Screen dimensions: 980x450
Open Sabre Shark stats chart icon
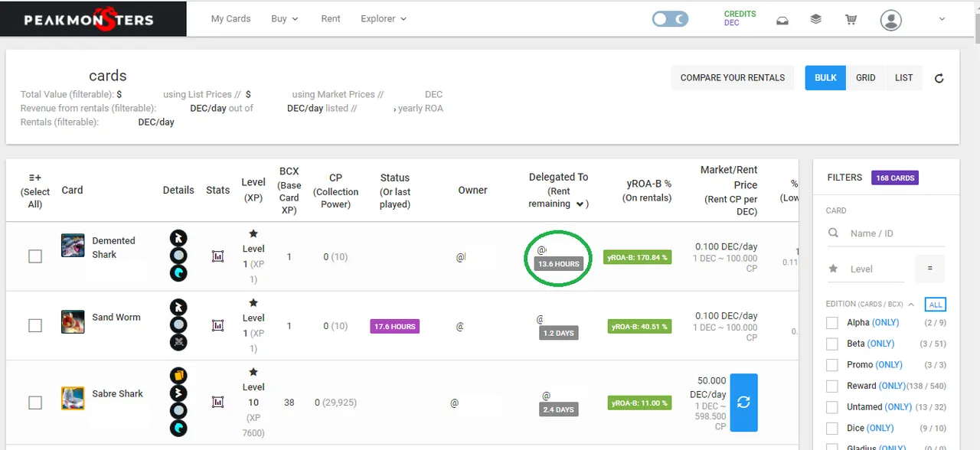point(218,402)
